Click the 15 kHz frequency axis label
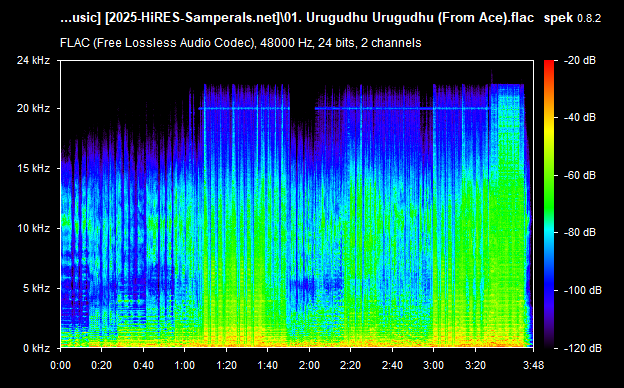Image resolution: width=624 pixels, height=388 pixels. [33, 168]
